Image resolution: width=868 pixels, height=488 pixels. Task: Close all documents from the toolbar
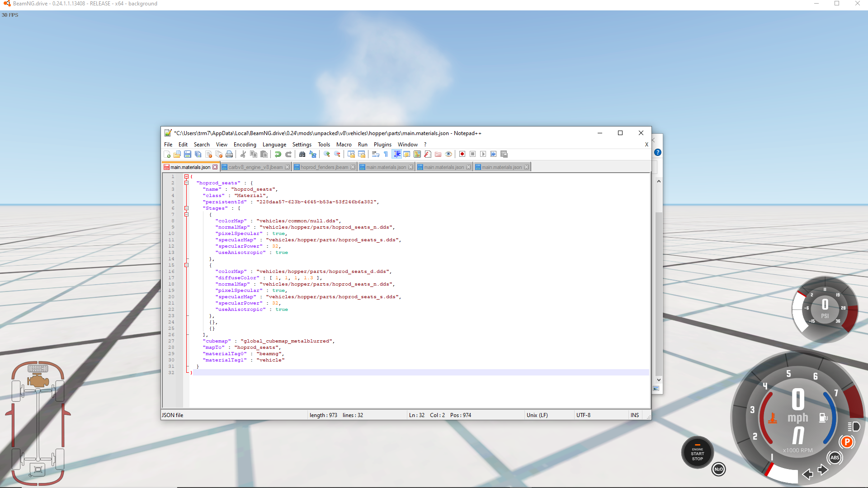coord(219,154)
